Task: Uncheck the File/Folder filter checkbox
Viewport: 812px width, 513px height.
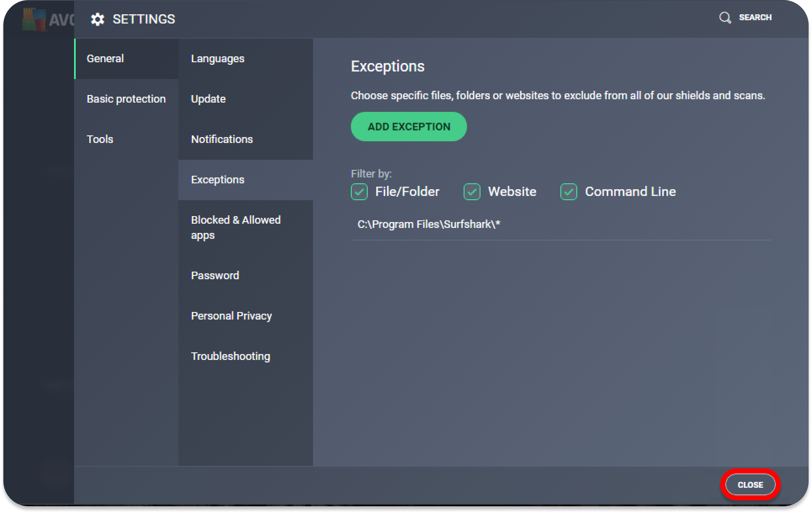Action: (359, 192)
